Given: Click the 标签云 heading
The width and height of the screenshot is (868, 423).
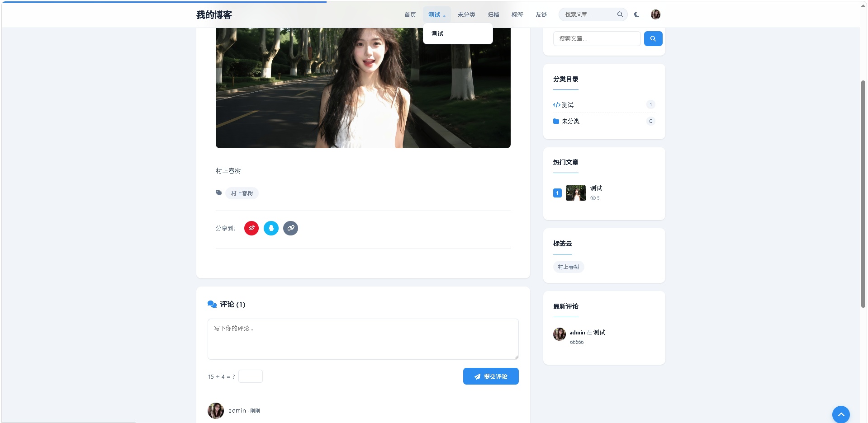Looking at the screenshot, I should [x=563, y=244].
